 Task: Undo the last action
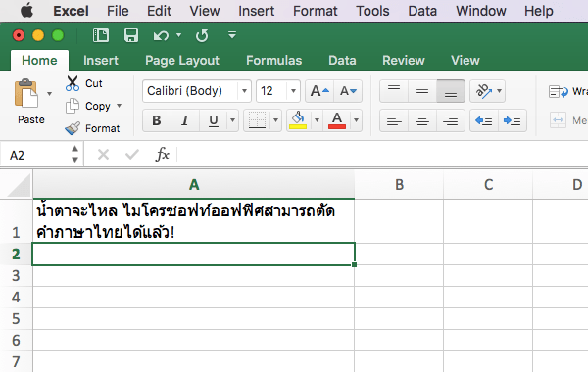tap(161, 36)
